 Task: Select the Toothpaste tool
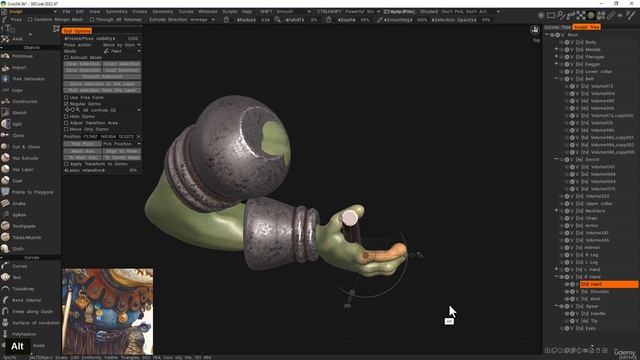click(x=24, y=226)
